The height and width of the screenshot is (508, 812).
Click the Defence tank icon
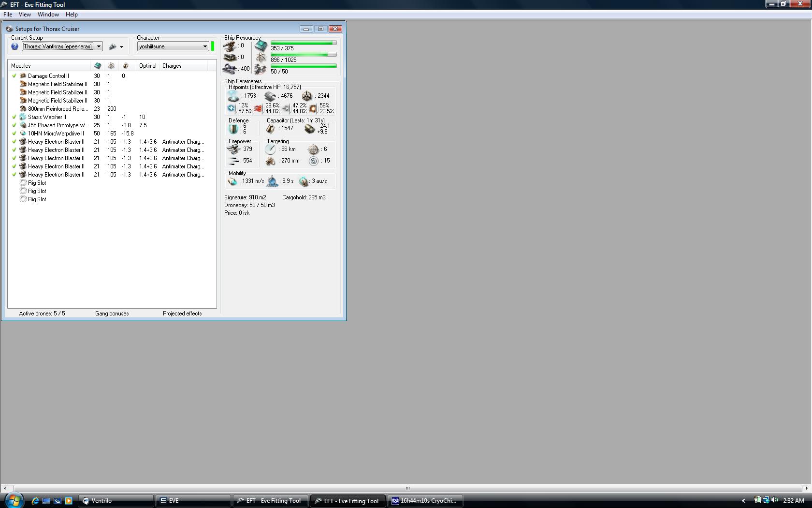234,129
